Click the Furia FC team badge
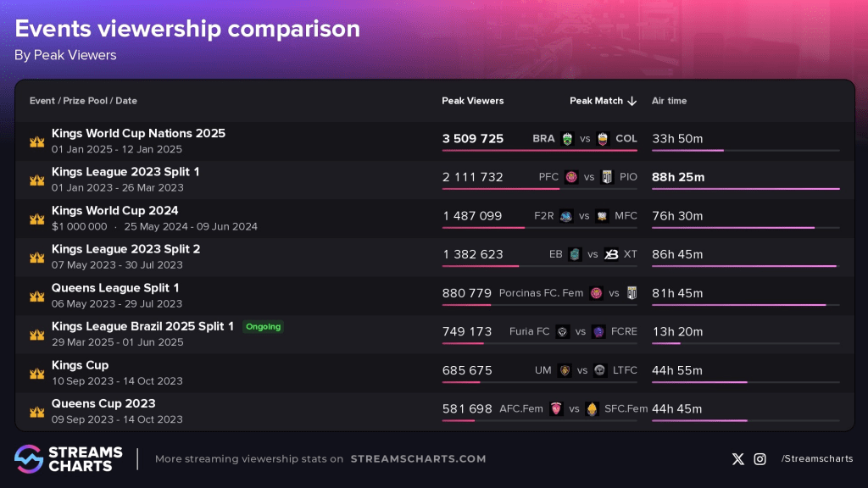 (563, 332)
